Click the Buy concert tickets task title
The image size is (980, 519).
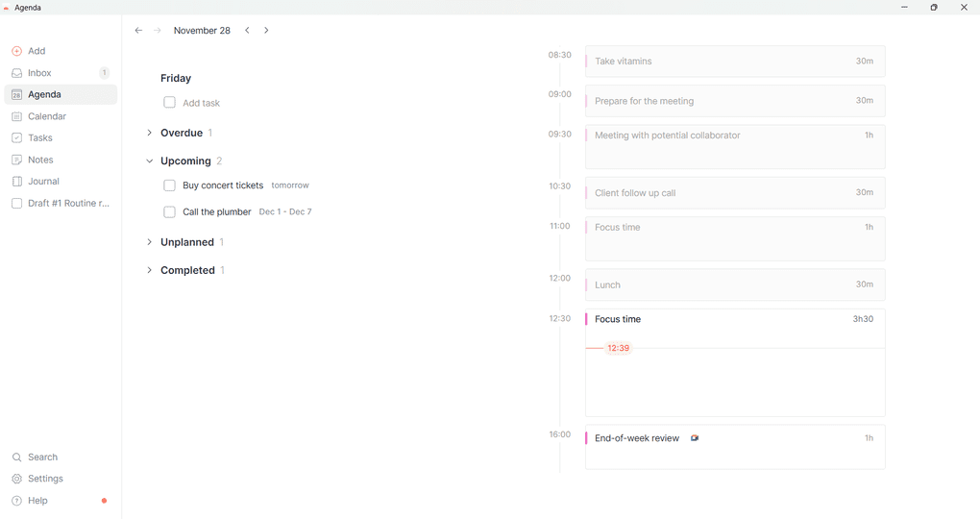(x=223, y=185)
